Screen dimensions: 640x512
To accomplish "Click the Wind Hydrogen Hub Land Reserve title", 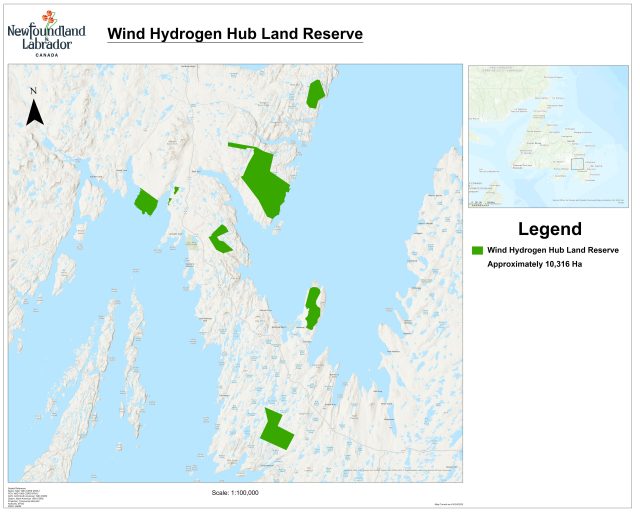I will pyautogui.click(x=235, y=34).
